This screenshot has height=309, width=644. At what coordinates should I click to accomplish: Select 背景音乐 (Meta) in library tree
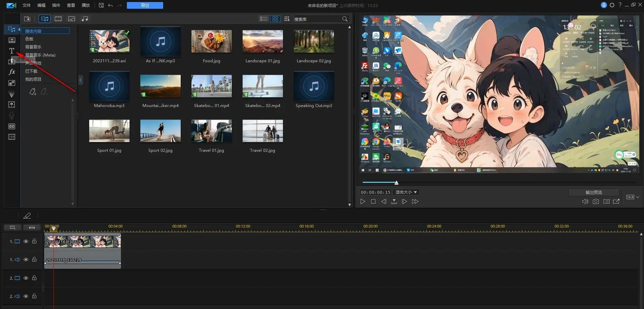[x=40, y=55]
